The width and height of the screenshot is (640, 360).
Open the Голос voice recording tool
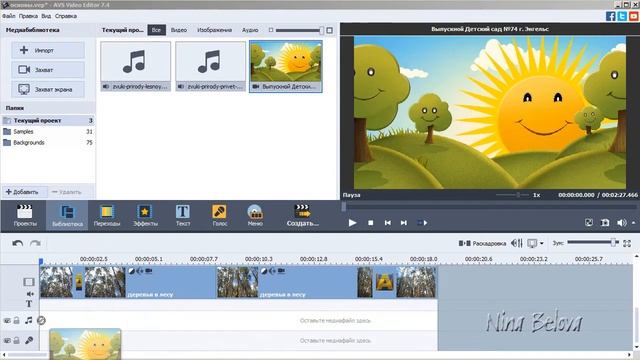tap(220, 216)
